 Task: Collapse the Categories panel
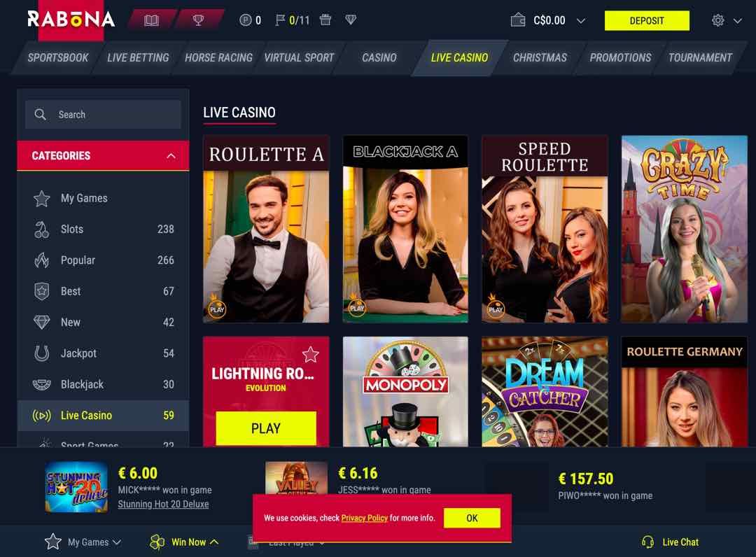[171, 155]
